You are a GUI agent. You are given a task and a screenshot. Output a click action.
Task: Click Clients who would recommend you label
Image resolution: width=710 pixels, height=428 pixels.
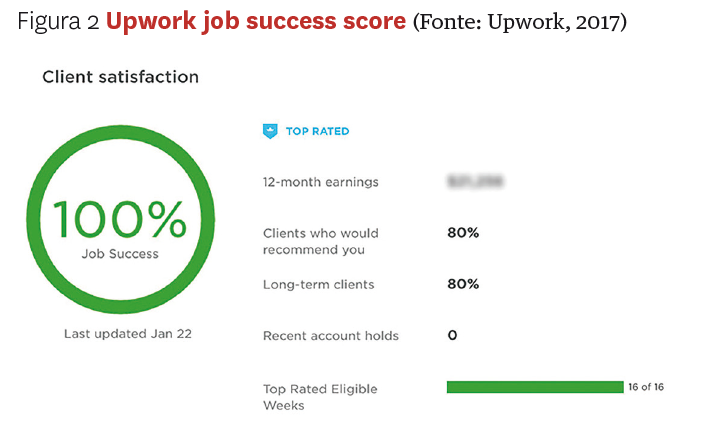[x=320, y=241]
